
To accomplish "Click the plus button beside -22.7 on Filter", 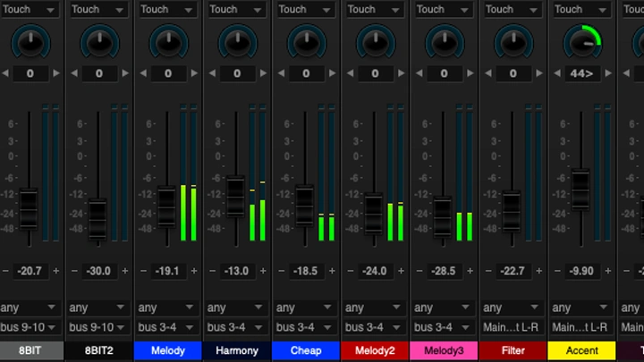I will 539,271.
